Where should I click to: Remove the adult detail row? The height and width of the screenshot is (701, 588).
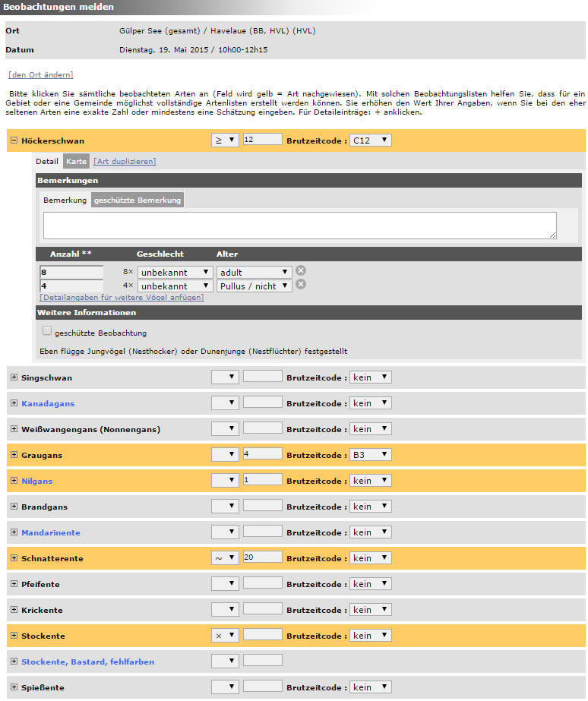click(301, 270)
